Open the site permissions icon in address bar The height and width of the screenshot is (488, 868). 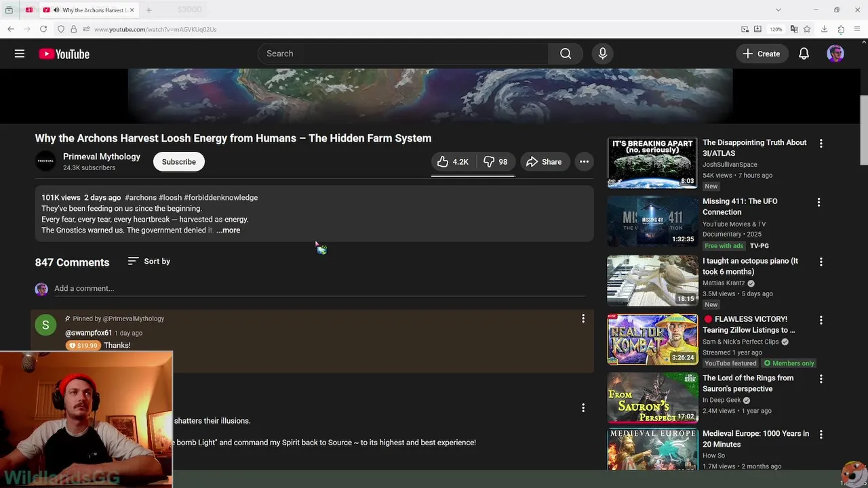point(86,29)
